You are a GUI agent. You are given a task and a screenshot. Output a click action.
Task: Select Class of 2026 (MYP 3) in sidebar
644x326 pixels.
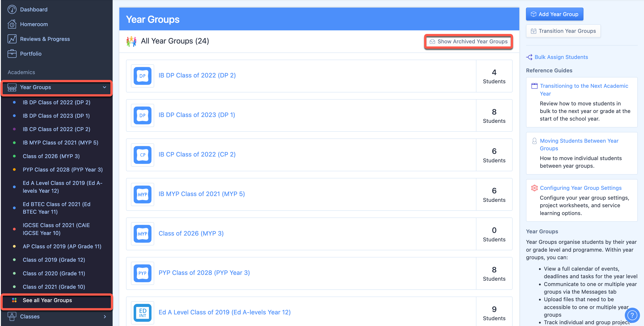pyautogui.click(x=51, y=156)
